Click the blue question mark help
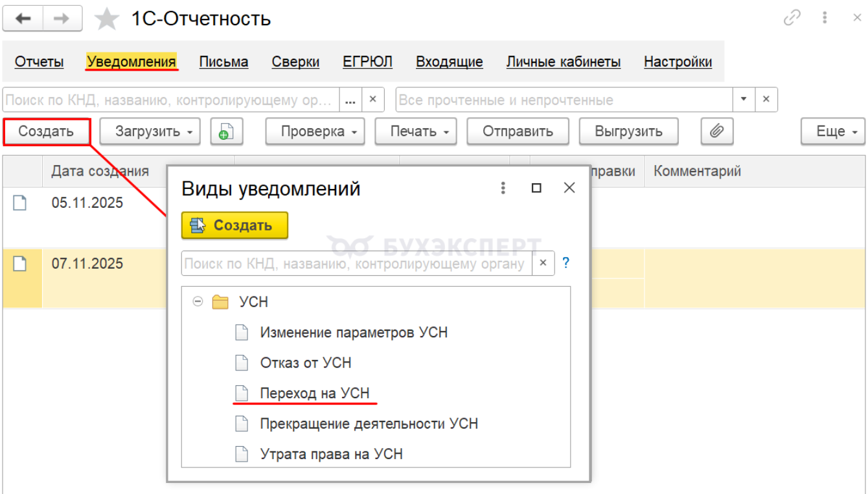Image resolution: width=868 pixels, height=494 pixels. pyautogui.click(x=565, y=264)
